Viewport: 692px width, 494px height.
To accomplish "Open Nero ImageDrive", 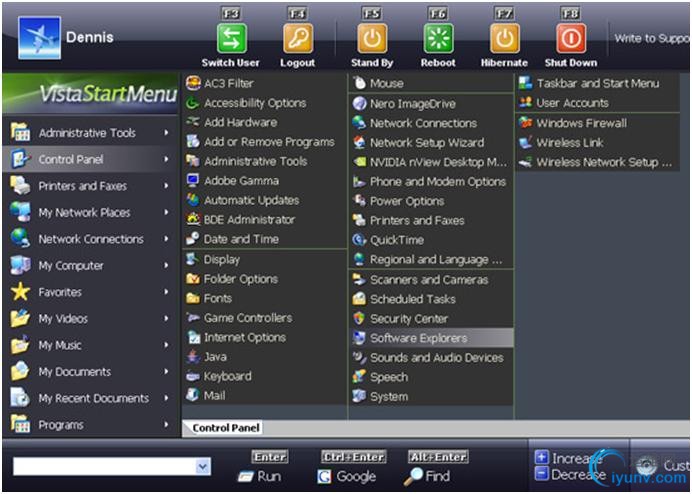I will pyautogui.click(x=432, y=104).
